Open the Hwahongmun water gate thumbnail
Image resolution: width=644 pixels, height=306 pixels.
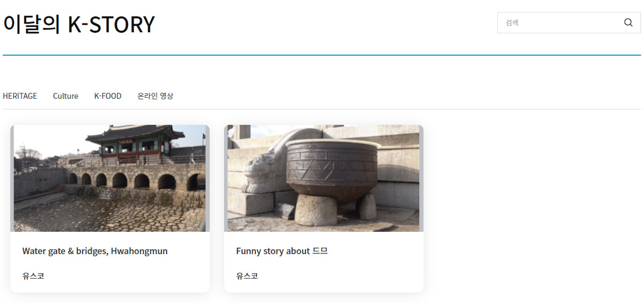point(110,178)
